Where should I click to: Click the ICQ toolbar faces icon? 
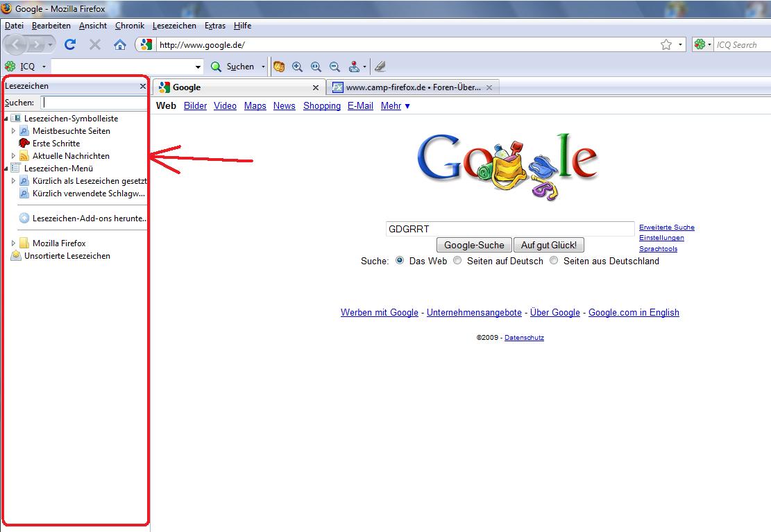coord(279,67)
